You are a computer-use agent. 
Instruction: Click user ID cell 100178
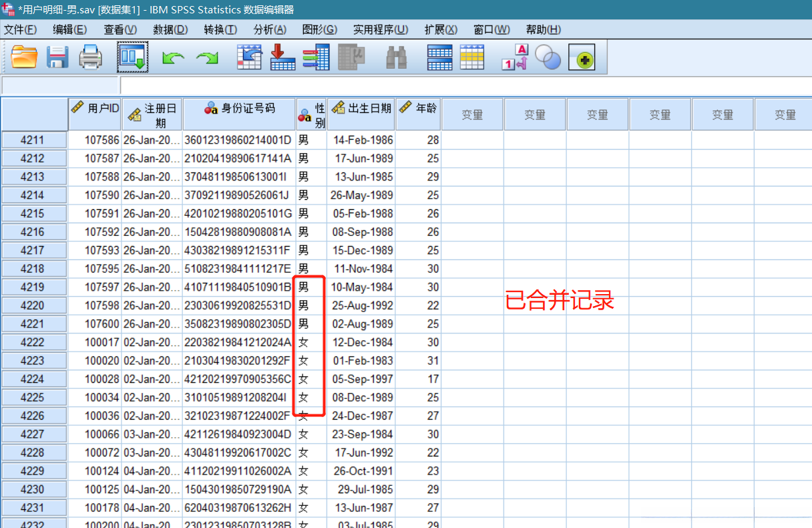[x=95, y=508]
